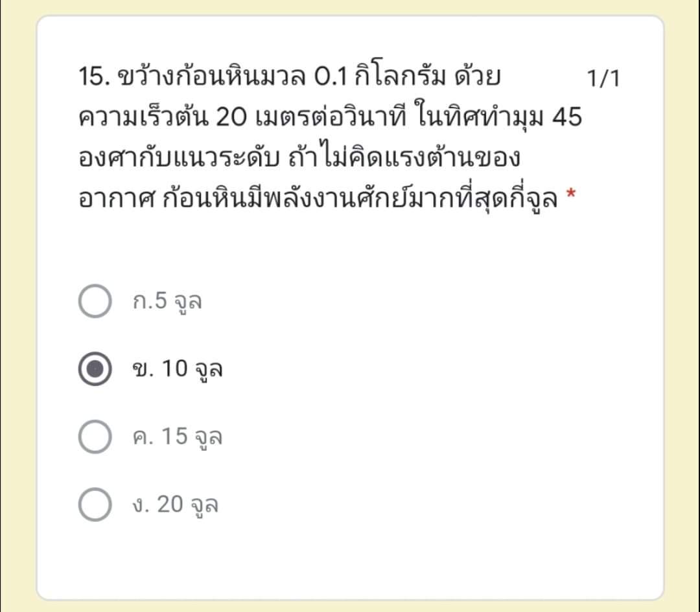This screenshot has width=700, height=612.
Task: Click the angle value 45 in question
Action: pos(567,117)
